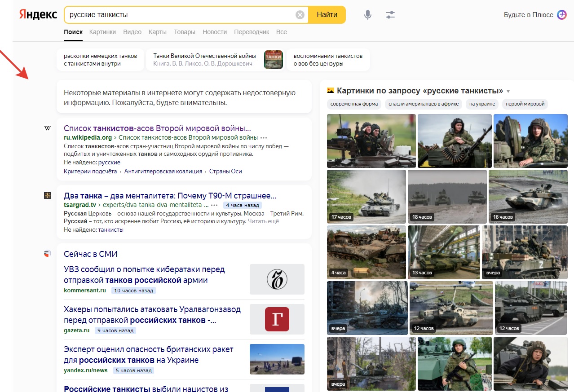Open Эксперт оценил опасность британских ракет headline
The height and width of the screenshot is (392, 574).
(x=149, y=355)
